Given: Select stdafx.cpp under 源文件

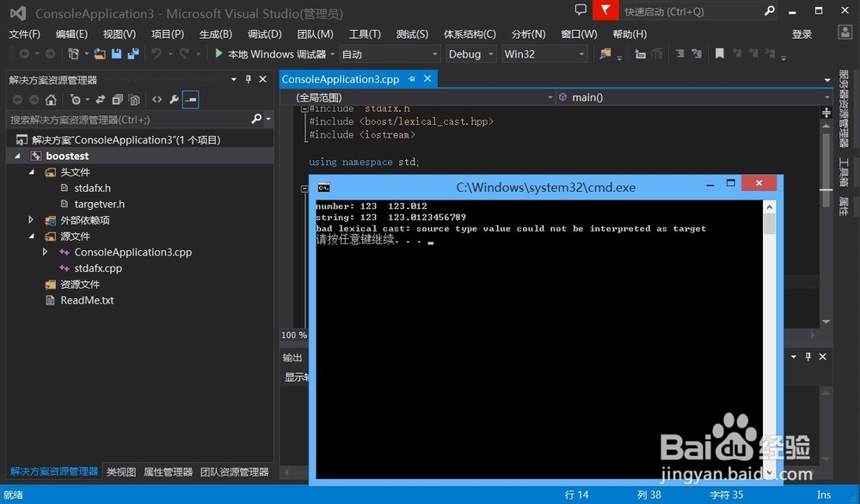Looking at the screenshot, I should coord(97,267).
